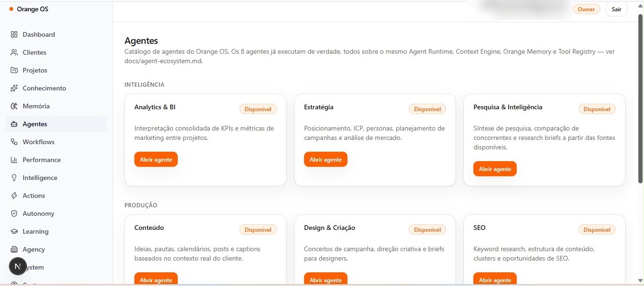Click the 'Keyword research, estrutura de conteúdo' description

coord(534,253)
